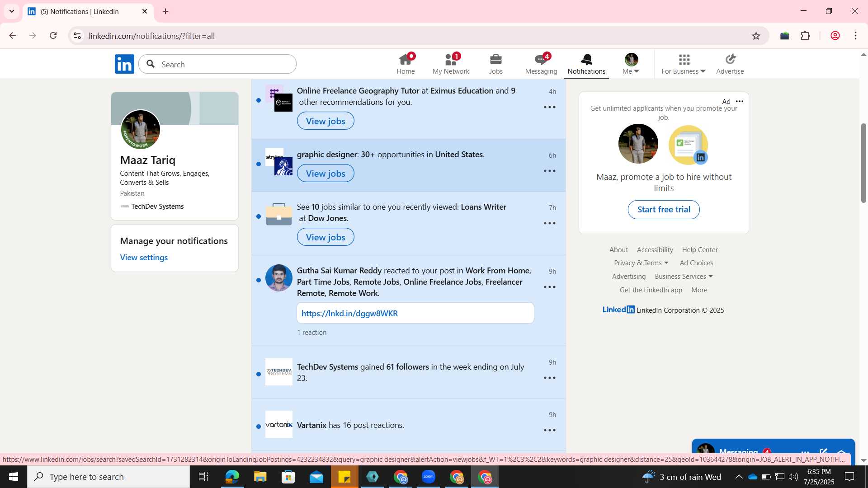
Task: Open Accessibility footer link
Action: point(655,249)
